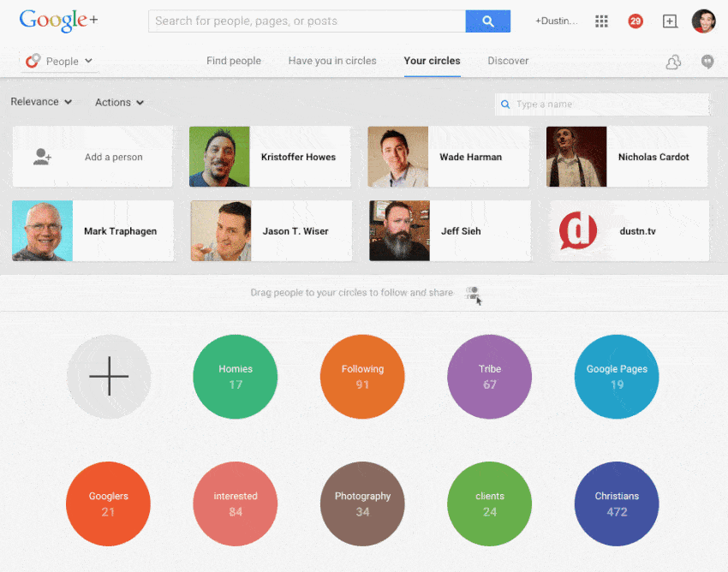Click the Jeff Sieh name
This screenshot has height=572, width=728.
click(461, 230)
